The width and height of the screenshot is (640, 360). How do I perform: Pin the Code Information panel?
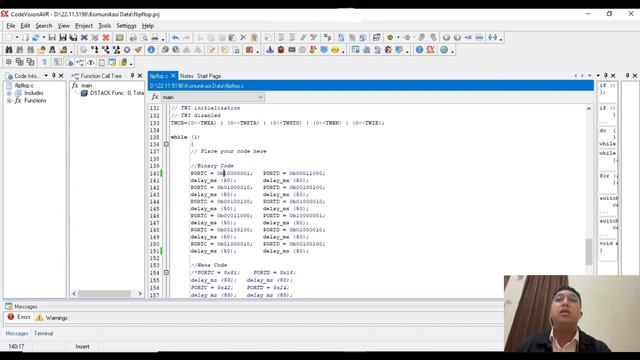(53, 76)
